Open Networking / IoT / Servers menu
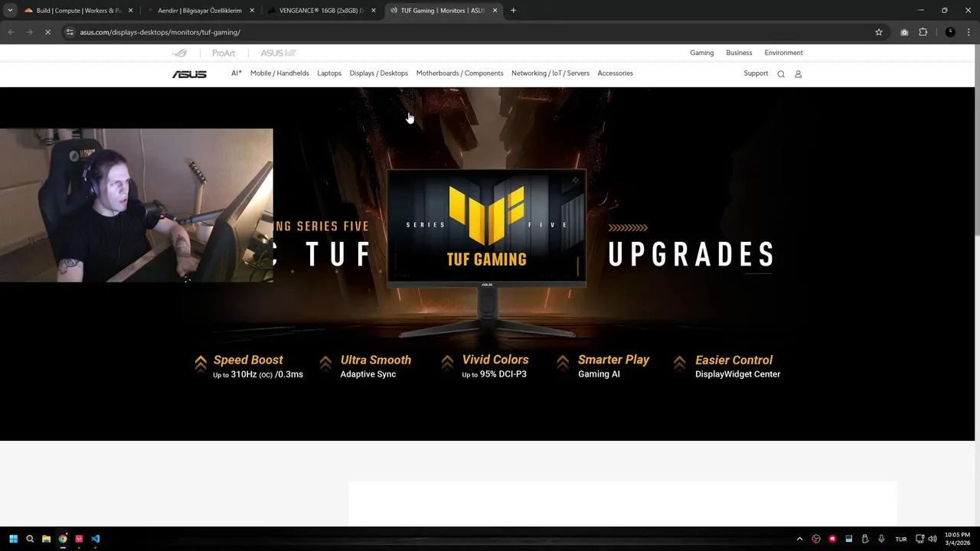980x551 pixels. click(x=550, y=73)
